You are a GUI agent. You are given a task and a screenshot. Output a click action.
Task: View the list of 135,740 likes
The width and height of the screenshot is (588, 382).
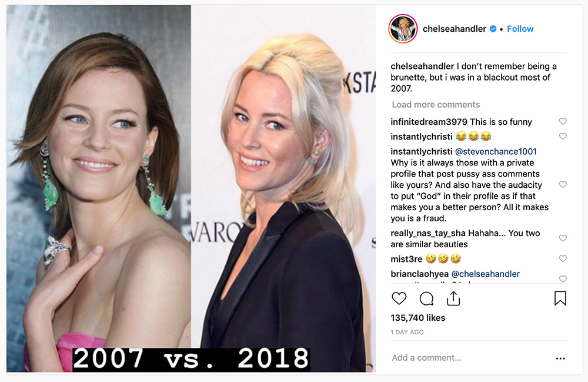click(x=417, y=318)
